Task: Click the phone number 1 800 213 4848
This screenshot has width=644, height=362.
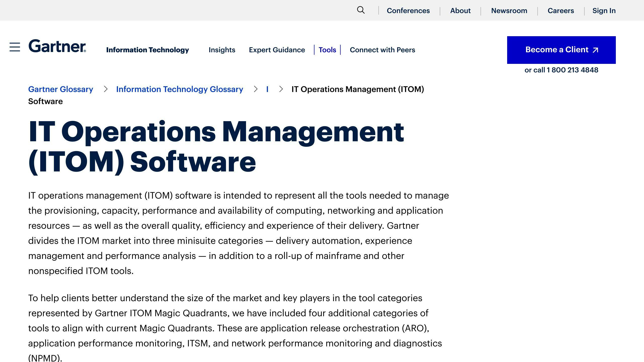Action: [x=572, y=70]
